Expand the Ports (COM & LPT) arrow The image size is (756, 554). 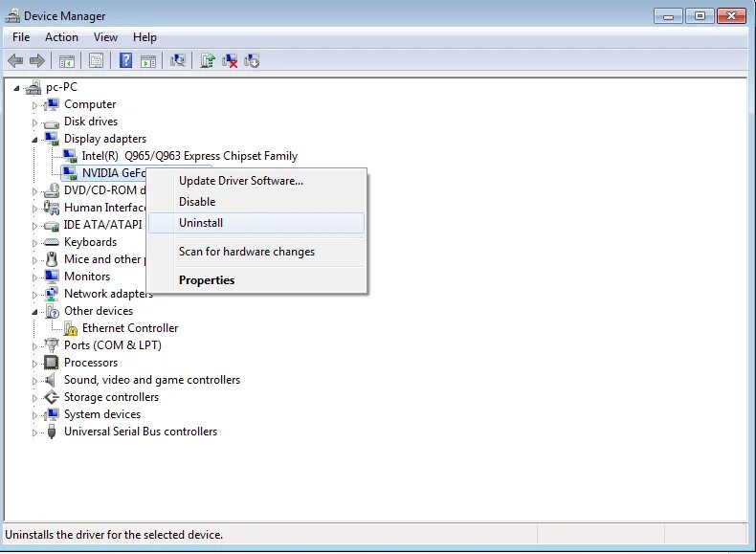(34, 346)
